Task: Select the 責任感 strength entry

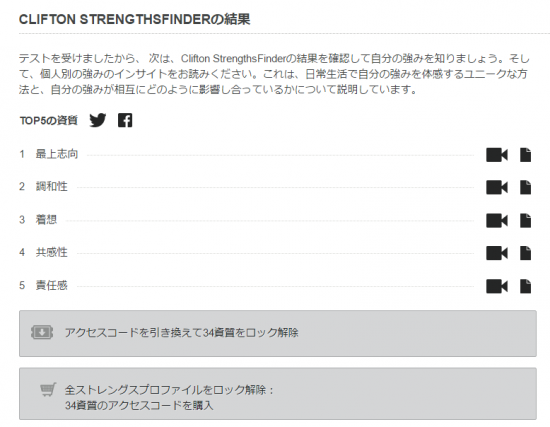Action: click(51, 285)
